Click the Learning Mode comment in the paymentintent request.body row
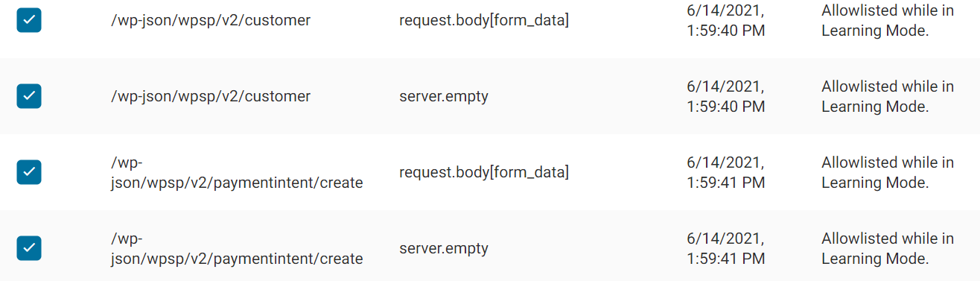Viewport: 980px width, 281px height. tap(888, 173)
